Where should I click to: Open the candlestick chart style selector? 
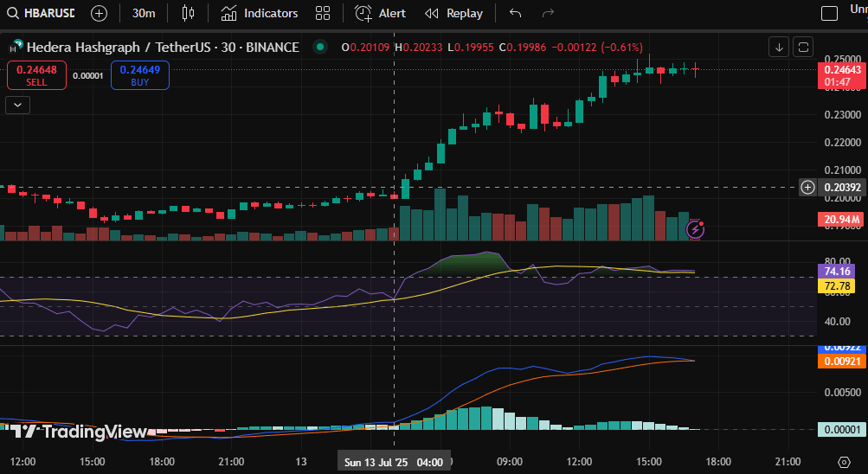189,14
